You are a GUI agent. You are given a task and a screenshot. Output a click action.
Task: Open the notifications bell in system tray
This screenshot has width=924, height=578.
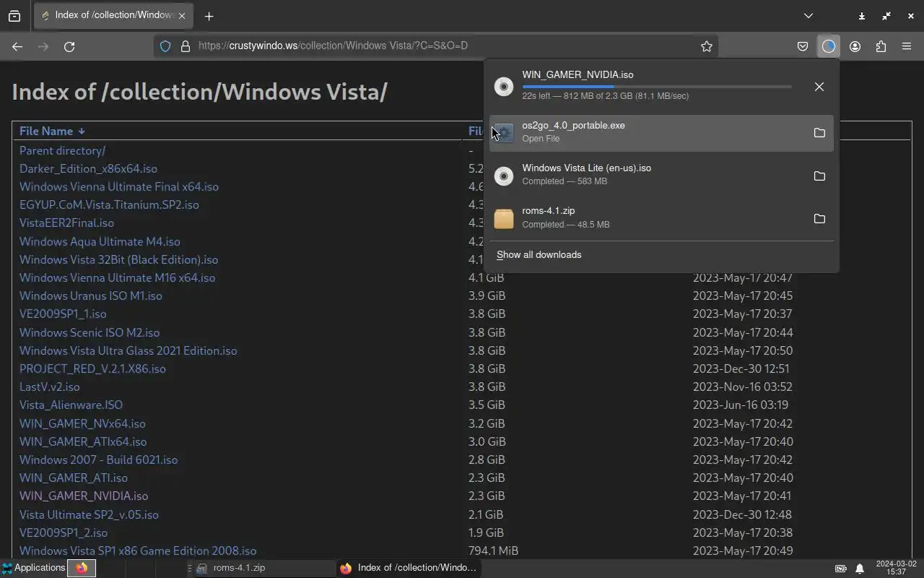pyautogui.click(x=859, y=569)
